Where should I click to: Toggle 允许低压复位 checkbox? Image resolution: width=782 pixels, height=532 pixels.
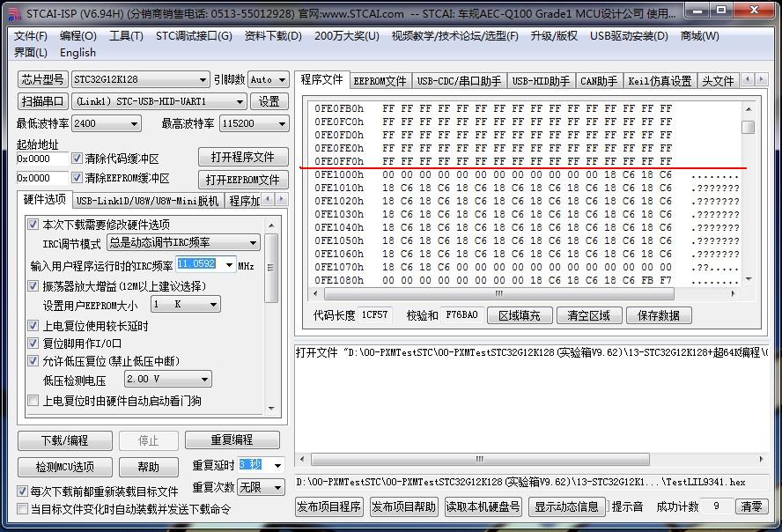click(33, 360)
